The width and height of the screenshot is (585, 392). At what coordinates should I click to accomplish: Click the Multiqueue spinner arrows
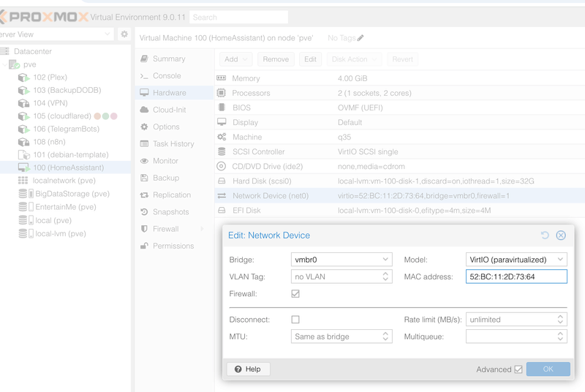(x=560, y=336)
